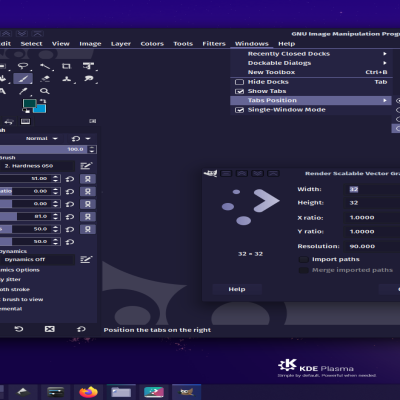Click the Resolution field showing 90.000
The height and width of the screenshot is (400, 400).
click(372, 246)
